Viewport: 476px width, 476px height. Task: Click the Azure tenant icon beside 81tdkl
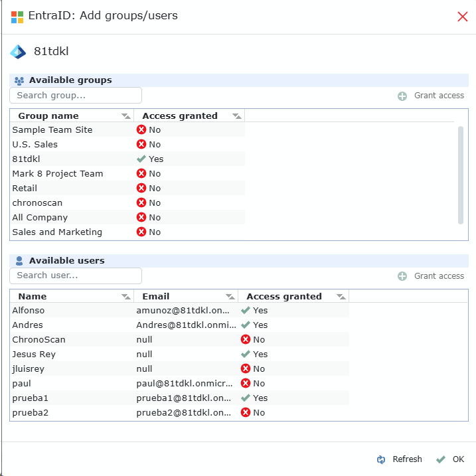click(18, 52)
